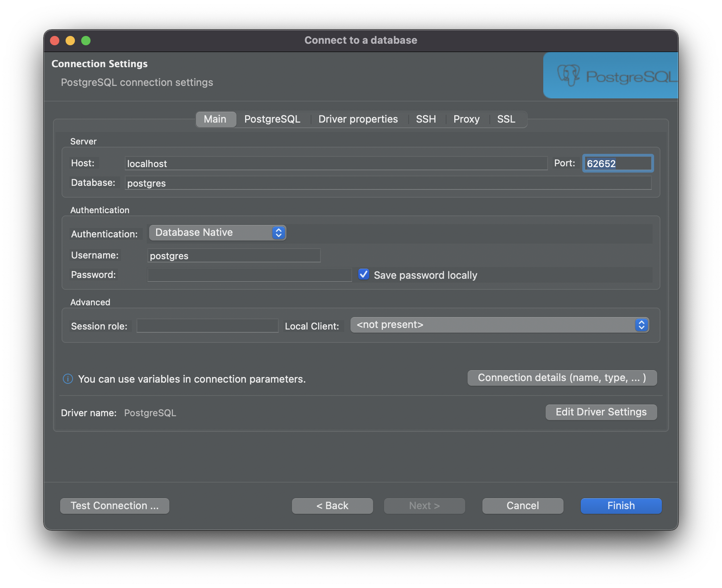This screenshot has height=588, width=722.
Task: Click the Test Connection button
Action: click(114, 506)
